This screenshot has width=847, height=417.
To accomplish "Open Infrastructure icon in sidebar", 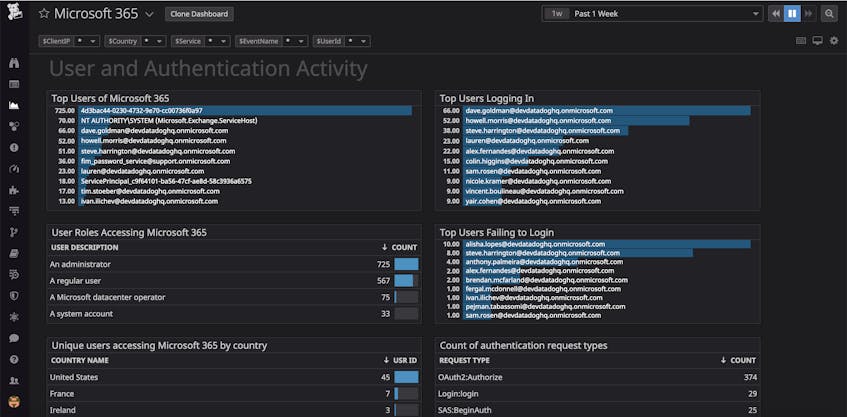I will [15, 126].
